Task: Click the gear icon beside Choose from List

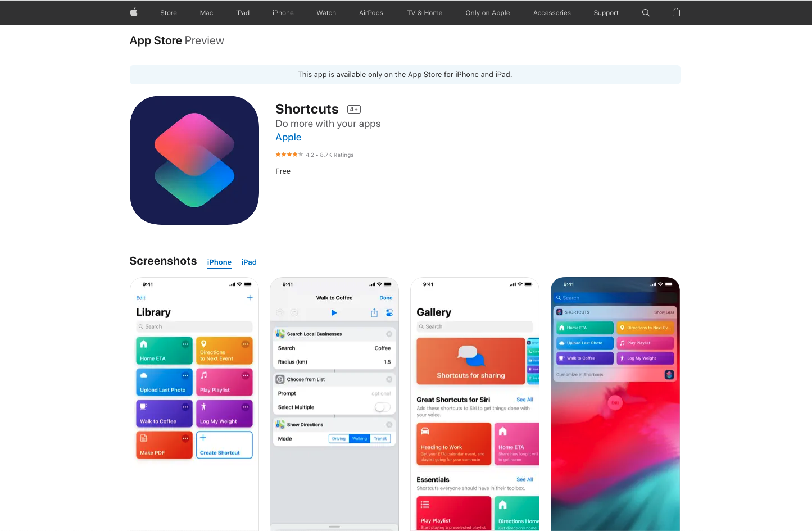Action: click(x=280, y=379)
